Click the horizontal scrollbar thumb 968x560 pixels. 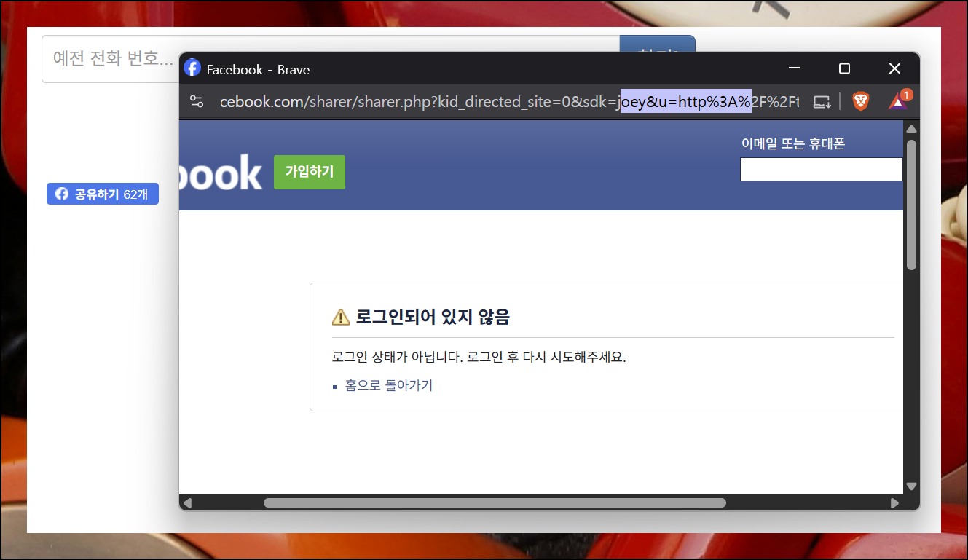coord(495,502)
